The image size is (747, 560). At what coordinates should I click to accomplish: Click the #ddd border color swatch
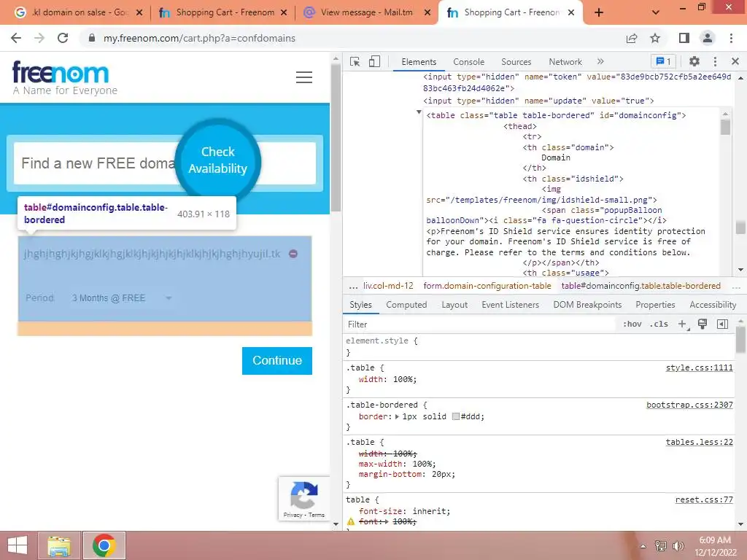pyautogui.click(x=455, y=416)
